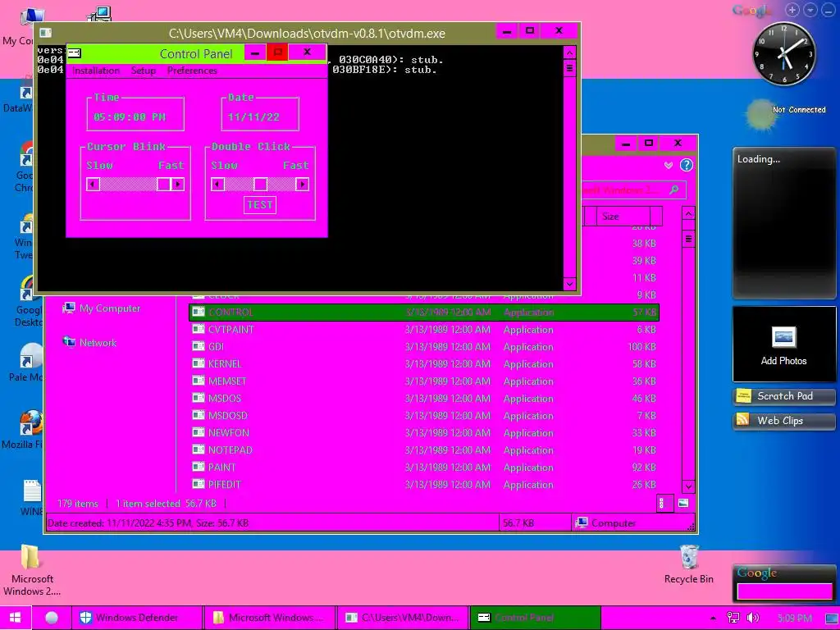Show hidden tray icons arrow
Image resolution: width=840 pixels, height=630 pixels.
pyautogui.click(x=713, y=619)
